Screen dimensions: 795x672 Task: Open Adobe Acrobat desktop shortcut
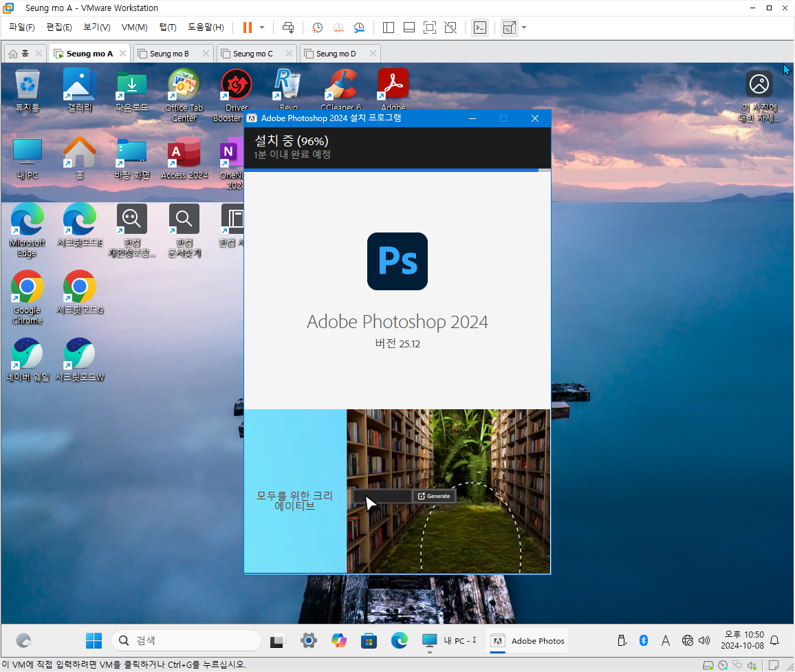coord(393,90)
